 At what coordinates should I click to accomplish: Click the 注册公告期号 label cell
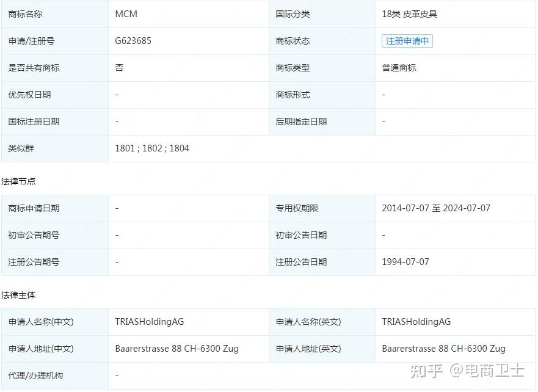coord(55,262)
